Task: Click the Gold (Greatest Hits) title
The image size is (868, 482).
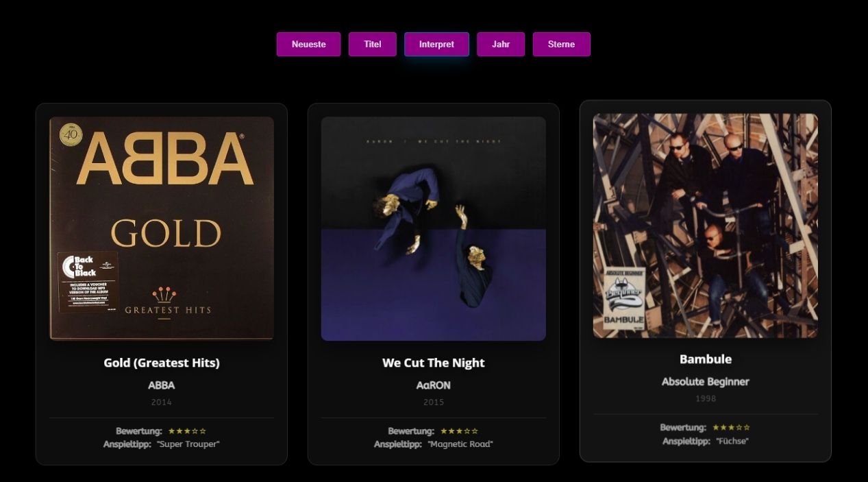Action: pos(162,363)
